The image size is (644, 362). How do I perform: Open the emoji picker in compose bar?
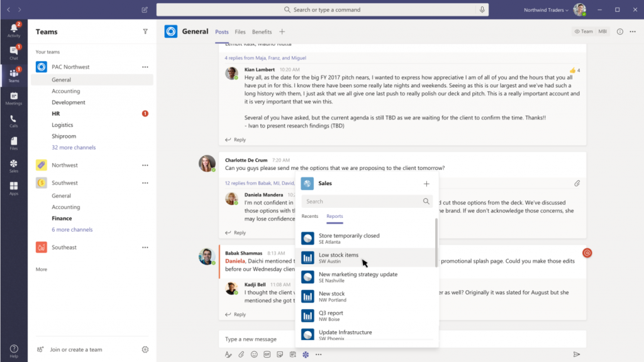pyautogui.click(x=254, y=354)
